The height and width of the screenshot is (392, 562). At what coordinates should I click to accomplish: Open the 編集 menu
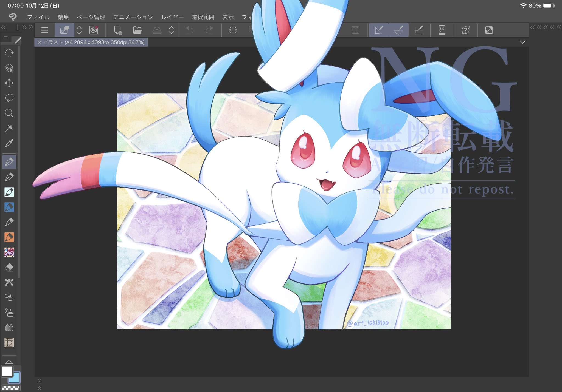(x=63, y=17)
